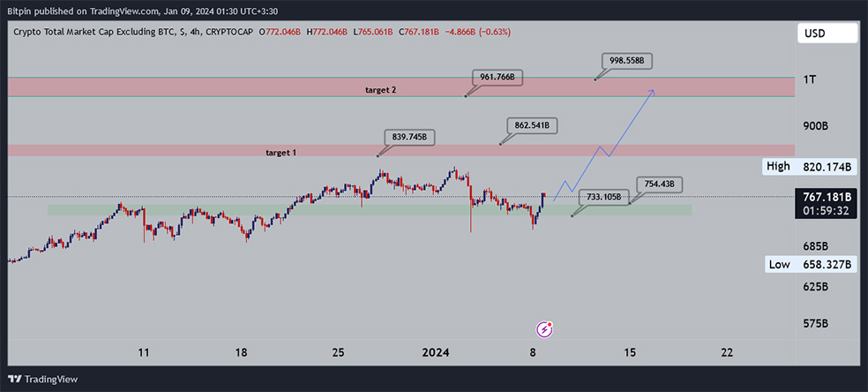Select the 733.105B callout label
868x392 pixels.
click(603, 197)
